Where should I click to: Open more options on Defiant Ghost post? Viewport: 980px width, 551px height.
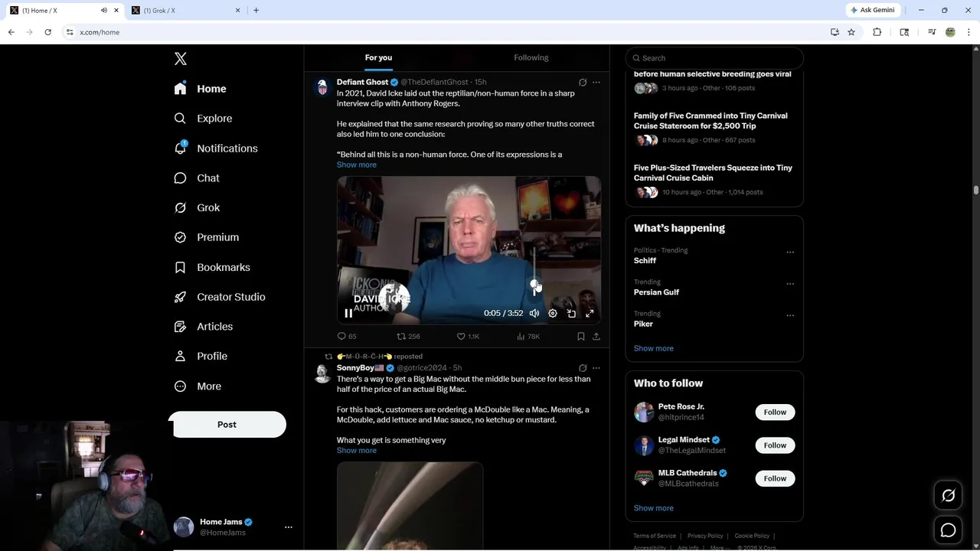coord(596,82)
